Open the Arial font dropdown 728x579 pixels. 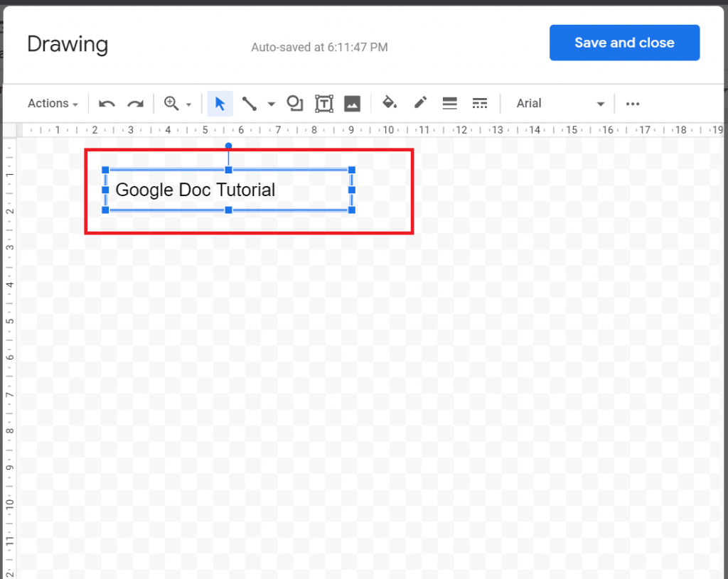[560, 104]
